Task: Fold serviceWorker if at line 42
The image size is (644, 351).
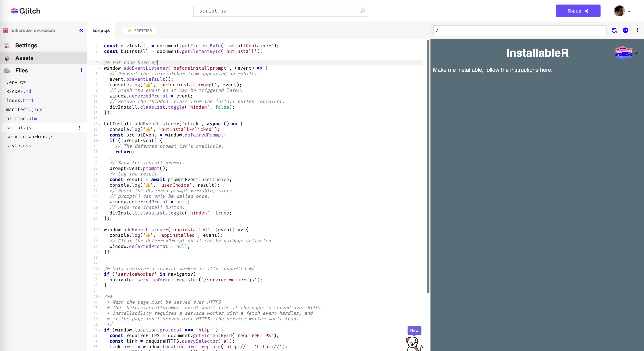Action: (99, 274)
